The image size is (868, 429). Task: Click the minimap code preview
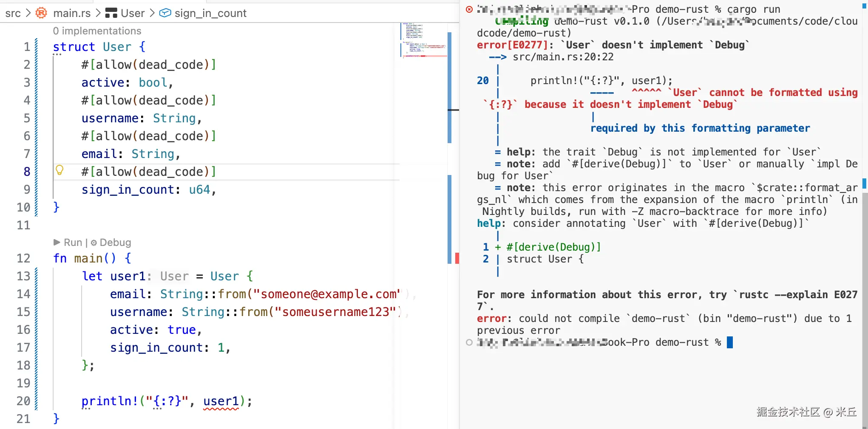coord(423,39)
